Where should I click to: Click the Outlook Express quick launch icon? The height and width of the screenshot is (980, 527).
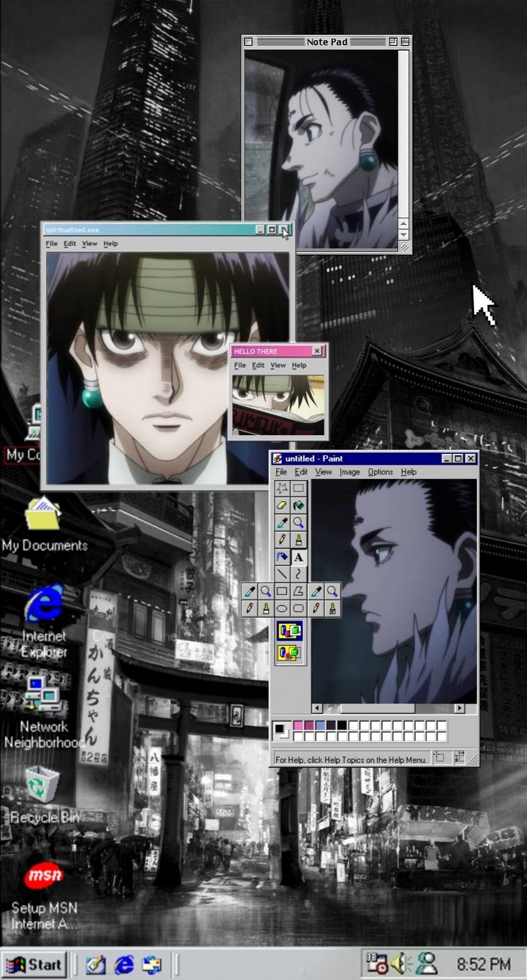[x=152, y=965]
